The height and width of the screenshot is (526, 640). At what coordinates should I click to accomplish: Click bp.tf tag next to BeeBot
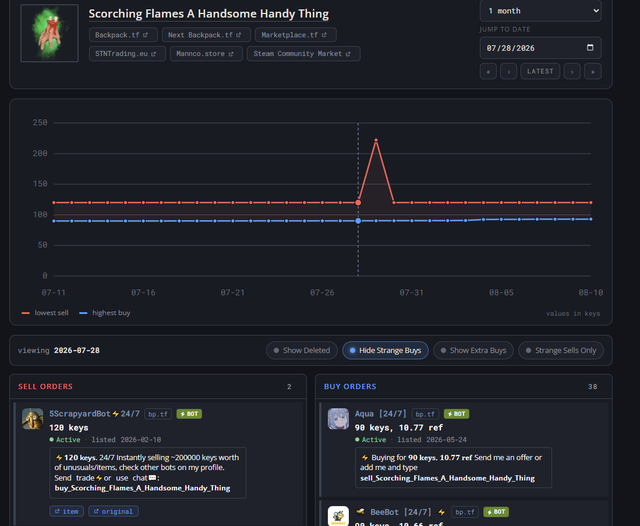465,512
